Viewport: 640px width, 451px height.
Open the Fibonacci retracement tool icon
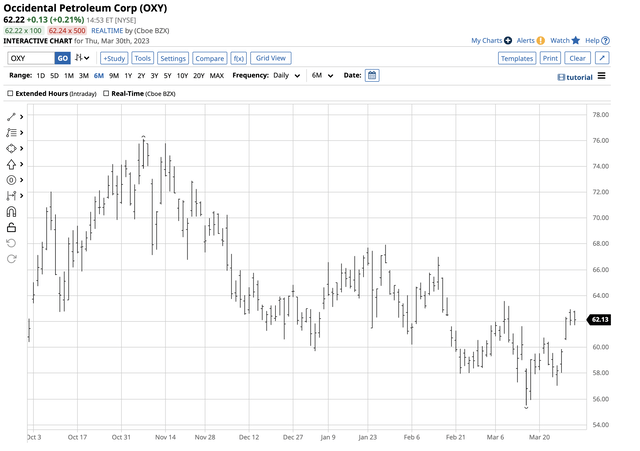tap(11, 133)
